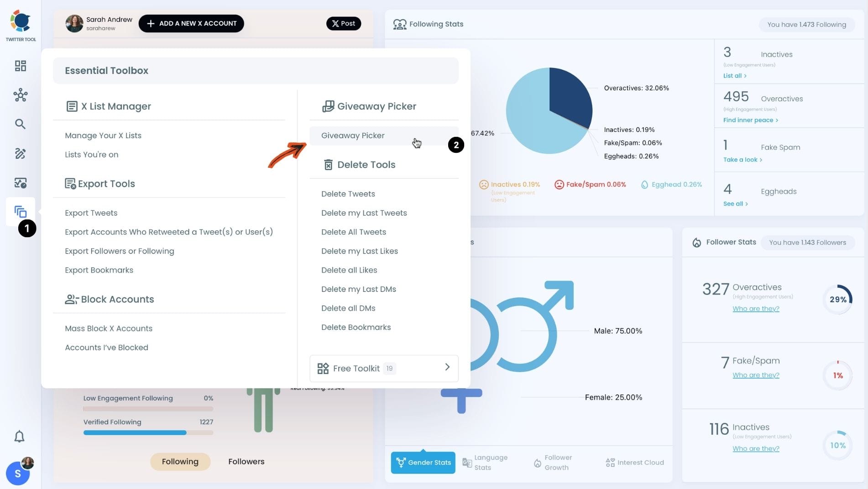Expand the Free Toolkit chevron arrow
Image resolution: width=868 pixels, height=489 pixels.
tap(447, 367)
